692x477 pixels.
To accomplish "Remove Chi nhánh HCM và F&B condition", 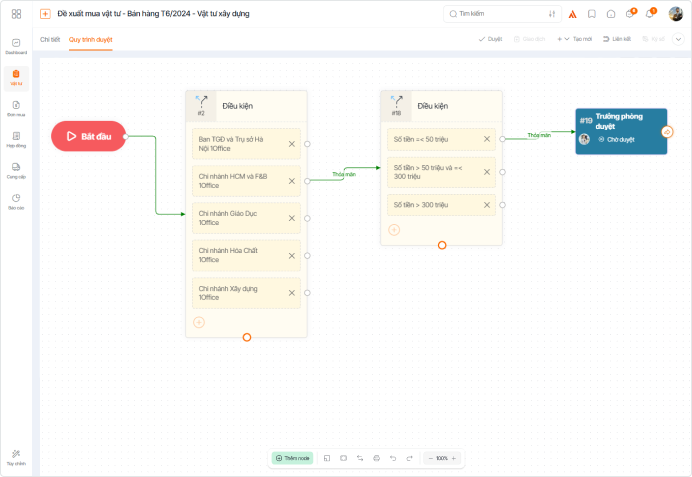I will pyautogui.click(x=292, y=181).
